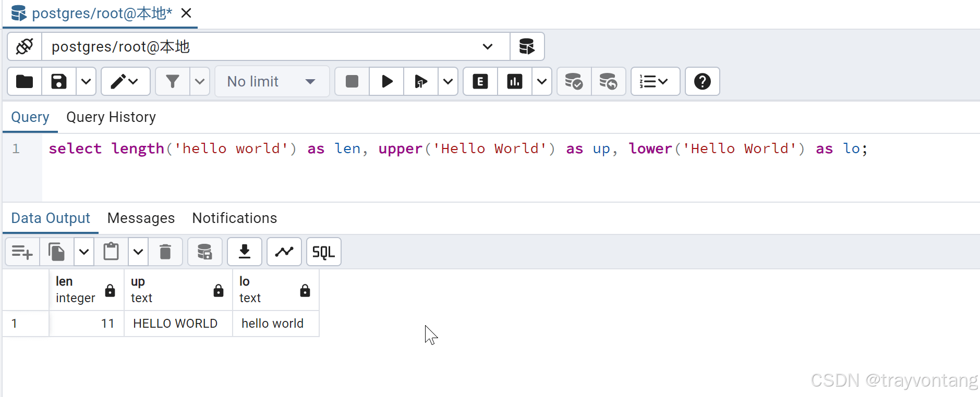Viewport: 980px width, 397px height.
Task: Open the No limit rows dropdown
Action: point(272,81)
